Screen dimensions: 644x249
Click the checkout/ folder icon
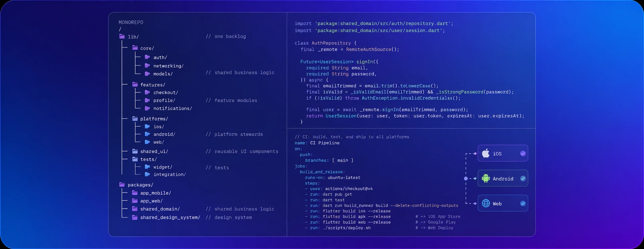[147, 92]
